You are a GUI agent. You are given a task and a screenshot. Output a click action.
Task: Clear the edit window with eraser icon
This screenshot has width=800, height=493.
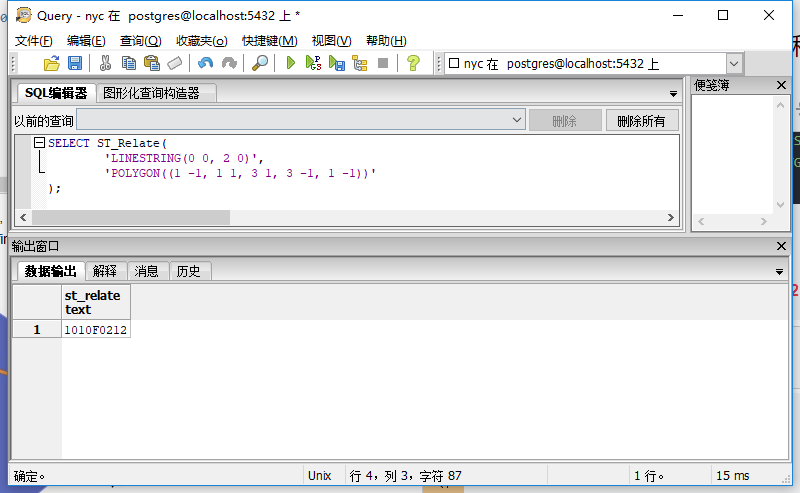(x=174, y=63)
